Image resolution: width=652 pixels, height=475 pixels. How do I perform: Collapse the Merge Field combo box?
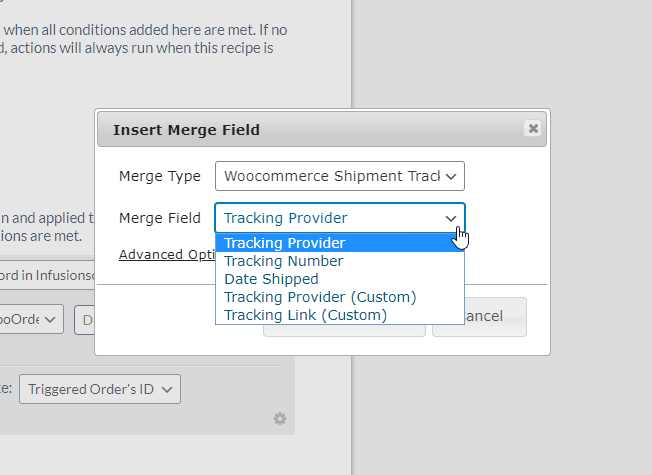click(340, 218)
